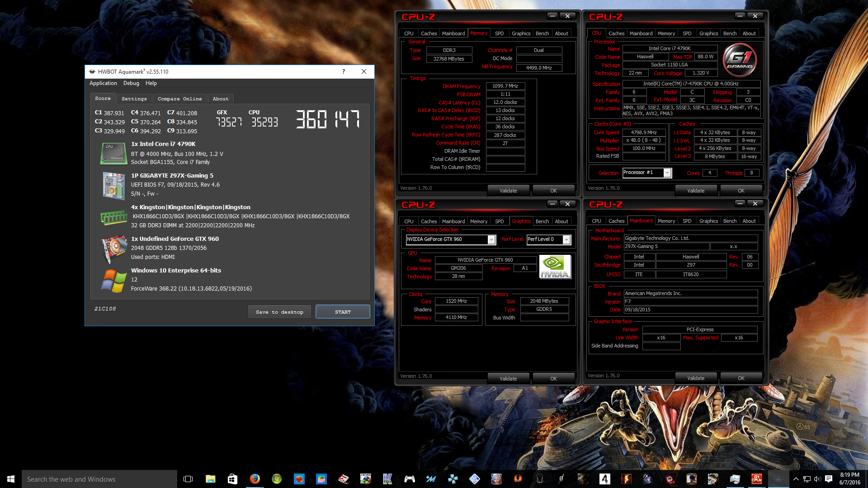
Task: Minimize the Mainboard CPU-Z window
Action: tap(740, 204)
